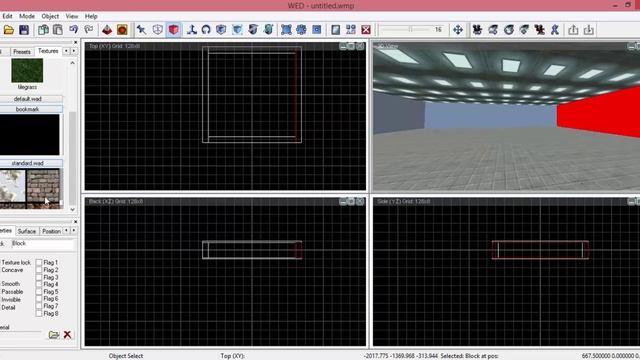Screen dimensions: 640x360
Task: Click the properties tabs scroll-right arrow
Action: pos(74,231)
